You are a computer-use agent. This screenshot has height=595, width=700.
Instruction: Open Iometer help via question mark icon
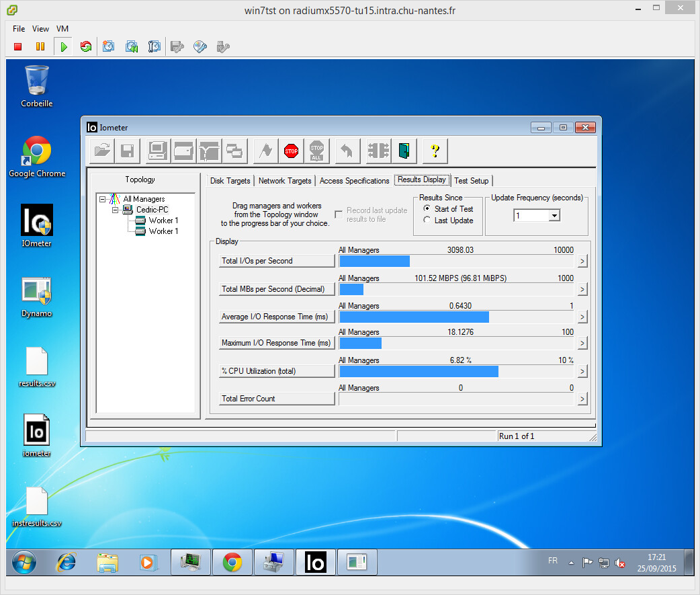pos(435,151)
